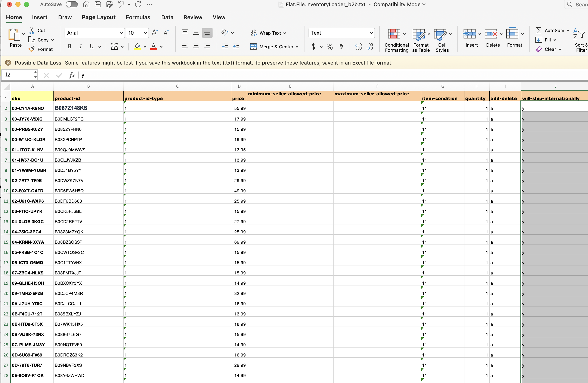Toggle Bold formatting

[70, 46]
